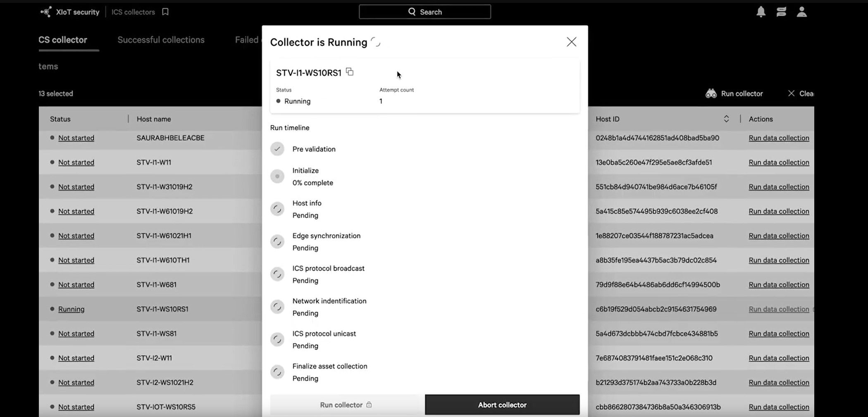Open the notifications bell
The height and width of the screenshot is (417, 868).
[x=761, y=12]
